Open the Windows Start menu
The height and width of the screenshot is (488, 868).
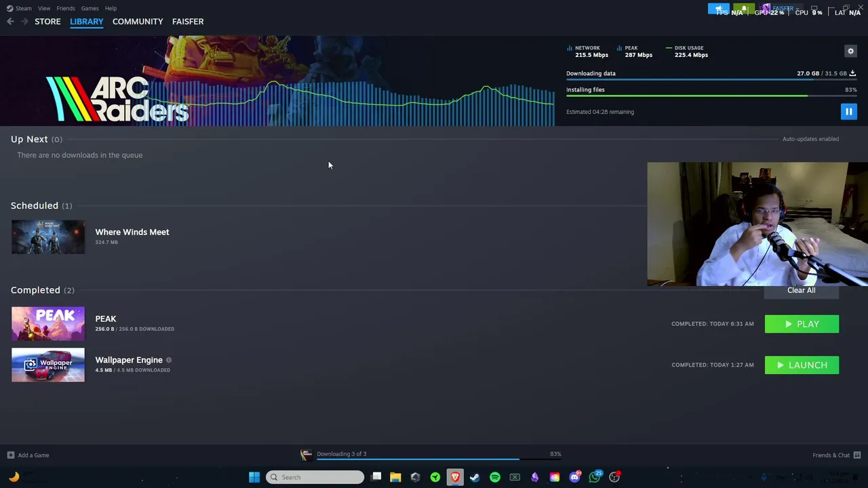(x=254, y=477)
